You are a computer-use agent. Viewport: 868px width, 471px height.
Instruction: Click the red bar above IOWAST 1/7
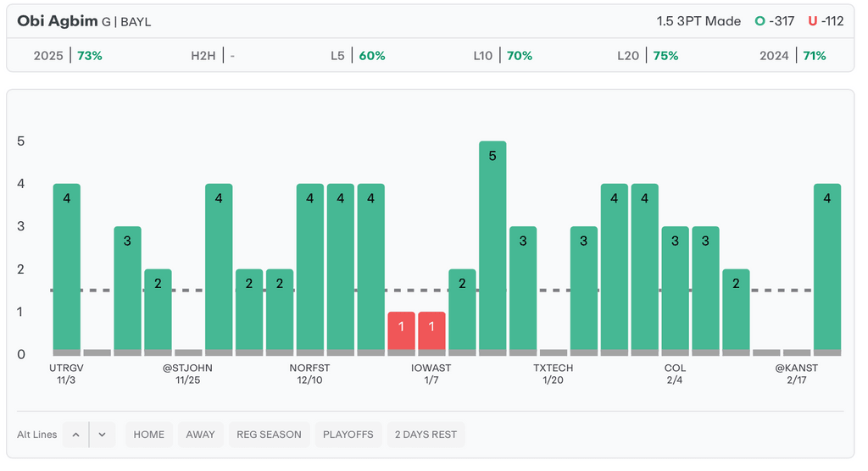431,332
